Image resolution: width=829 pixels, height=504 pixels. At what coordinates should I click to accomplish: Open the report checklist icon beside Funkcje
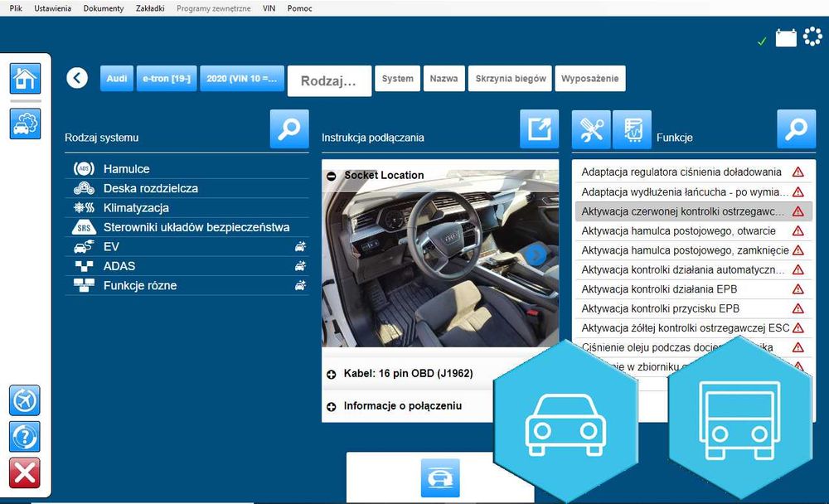click(x=632, y=129)
